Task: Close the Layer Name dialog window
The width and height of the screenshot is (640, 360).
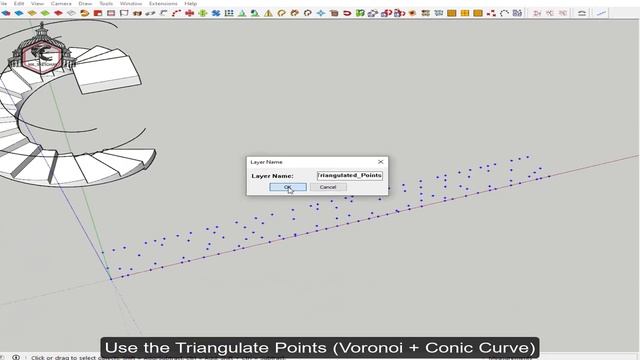Action: pyautogui.click(x=380, y=162)
